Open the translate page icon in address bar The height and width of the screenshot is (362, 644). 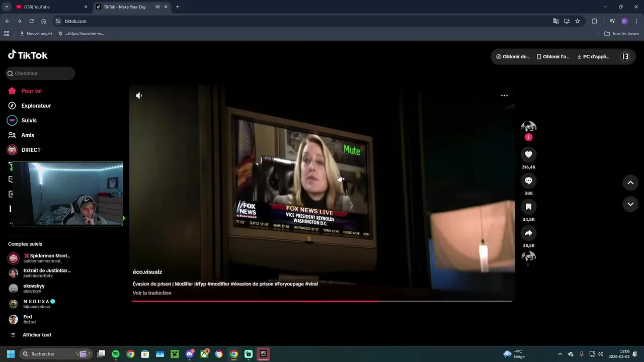click(x=556, y=21)
